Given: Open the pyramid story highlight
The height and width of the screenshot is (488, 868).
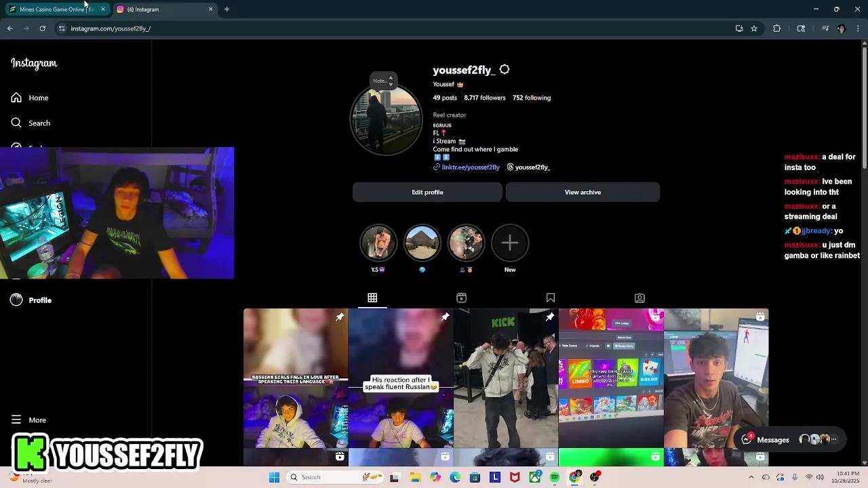Looking at the screenshot, I should (x=422, y=243).
